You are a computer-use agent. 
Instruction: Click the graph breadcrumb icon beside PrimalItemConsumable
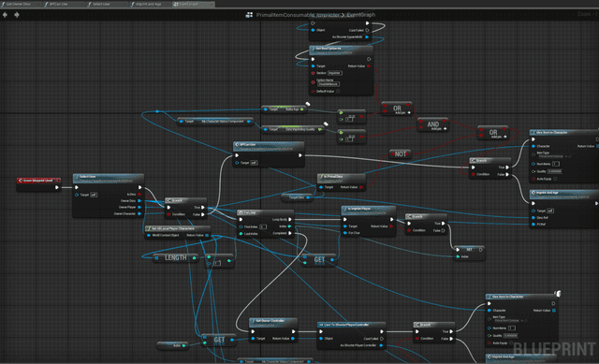pyautogui.click(x=249, y=15)
